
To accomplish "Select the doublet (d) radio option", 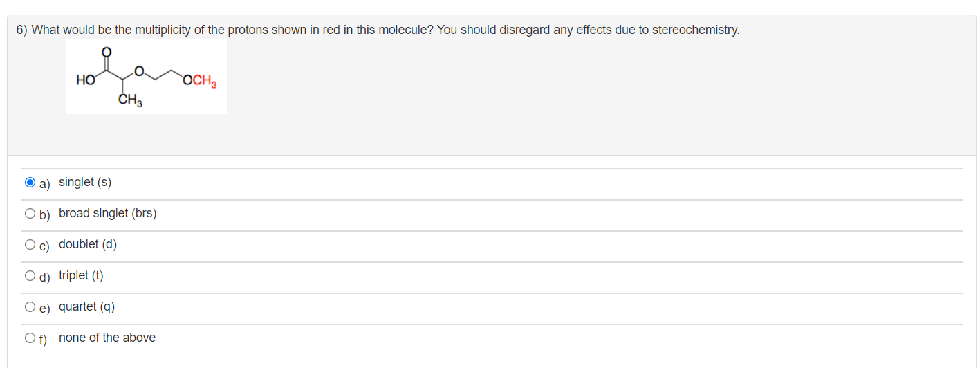I will click(x=30, y=245).
